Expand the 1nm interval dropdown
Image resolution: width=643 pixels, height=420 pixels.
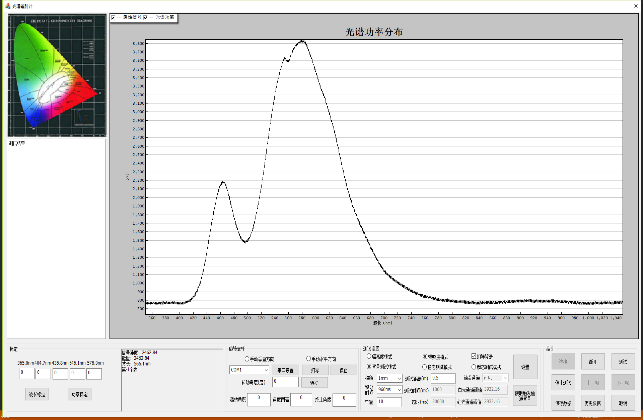pos(389,378)
